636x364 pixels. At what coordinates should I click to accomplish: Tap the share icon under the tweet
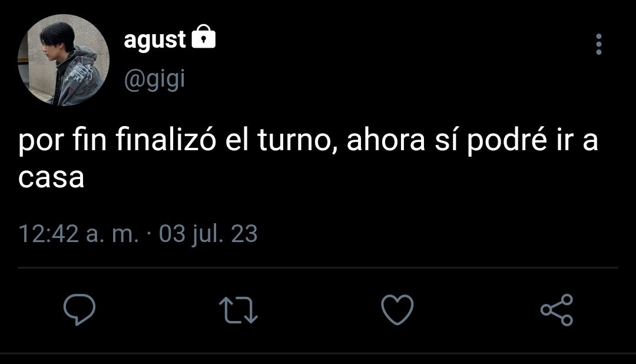[557, 310]
